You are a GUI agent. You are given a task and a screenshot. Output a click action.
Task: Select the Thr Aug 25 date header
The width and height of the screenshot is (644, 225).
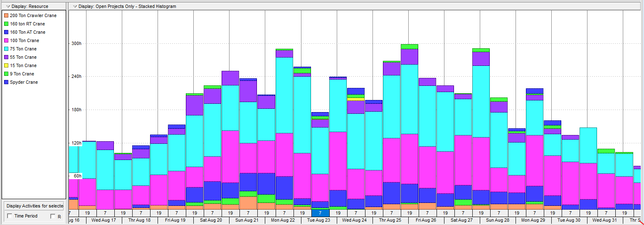pos(390,220)
